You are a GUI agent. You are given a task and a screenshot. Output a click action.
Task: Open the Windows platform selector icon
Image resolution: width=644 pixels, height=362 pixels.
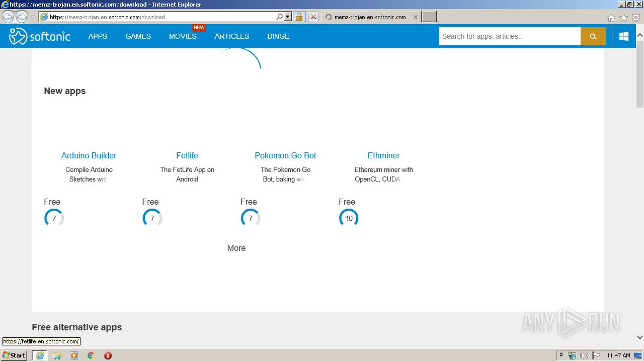coord(624,36)
